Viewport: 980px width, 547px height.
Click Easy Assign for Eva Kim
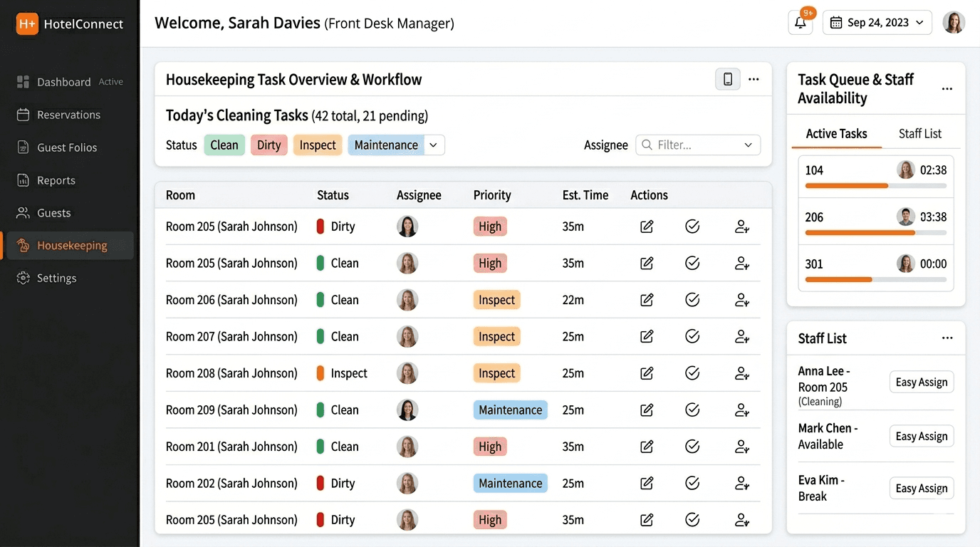click(921, 489)
